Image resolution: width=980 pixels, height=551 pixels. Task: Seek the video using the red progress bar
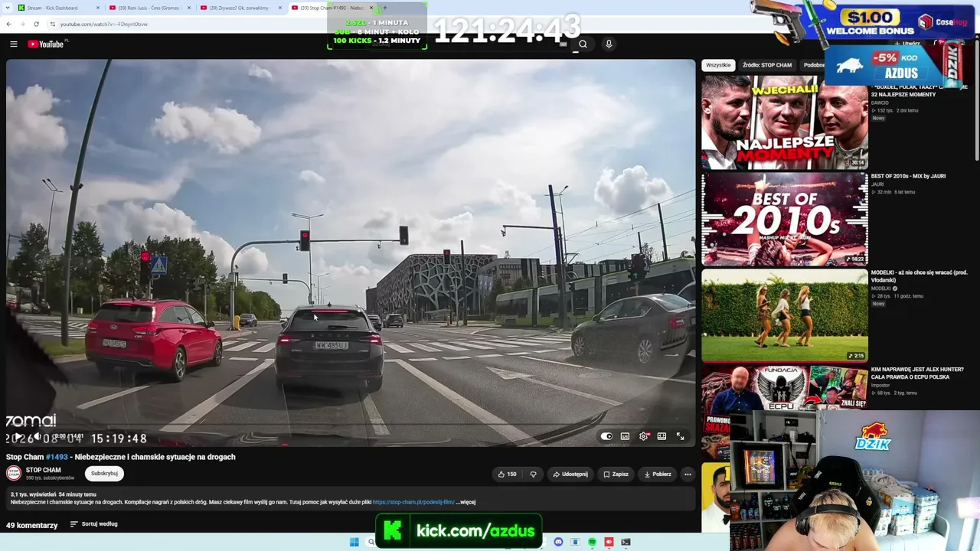coord(351,424)
